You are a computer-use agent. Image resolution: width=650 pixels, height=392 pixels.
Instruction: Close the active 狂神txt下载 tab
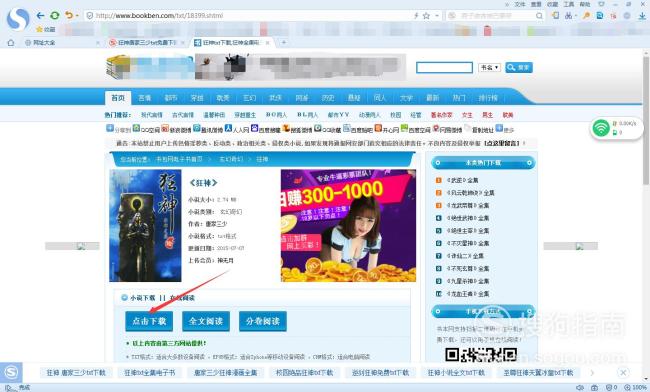[x=268, y=43]
